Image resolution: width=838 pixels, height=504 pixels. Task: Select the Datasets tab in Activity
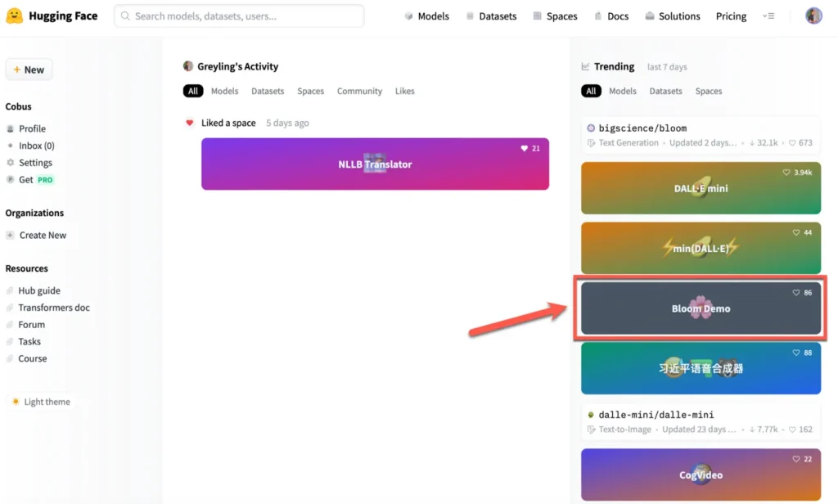point(268,91)
